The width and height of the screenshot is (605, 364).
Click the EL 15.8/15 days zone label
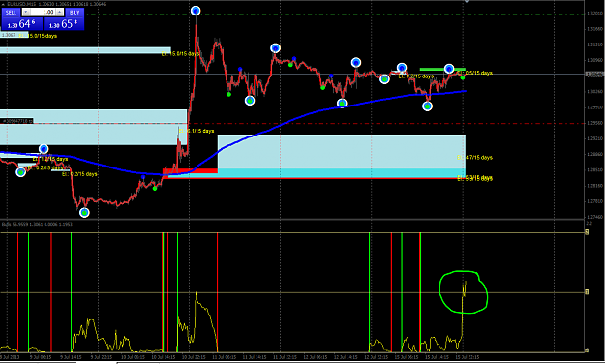pos(180,54)
